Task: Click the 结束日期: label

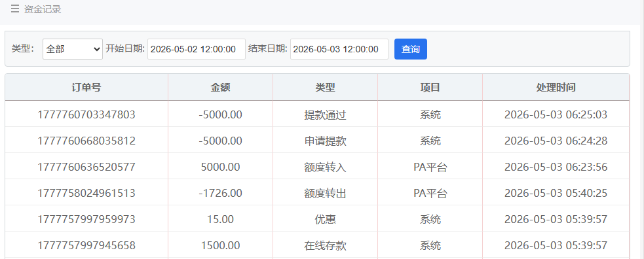Action: pyautogui.click(x=268, y=49)
